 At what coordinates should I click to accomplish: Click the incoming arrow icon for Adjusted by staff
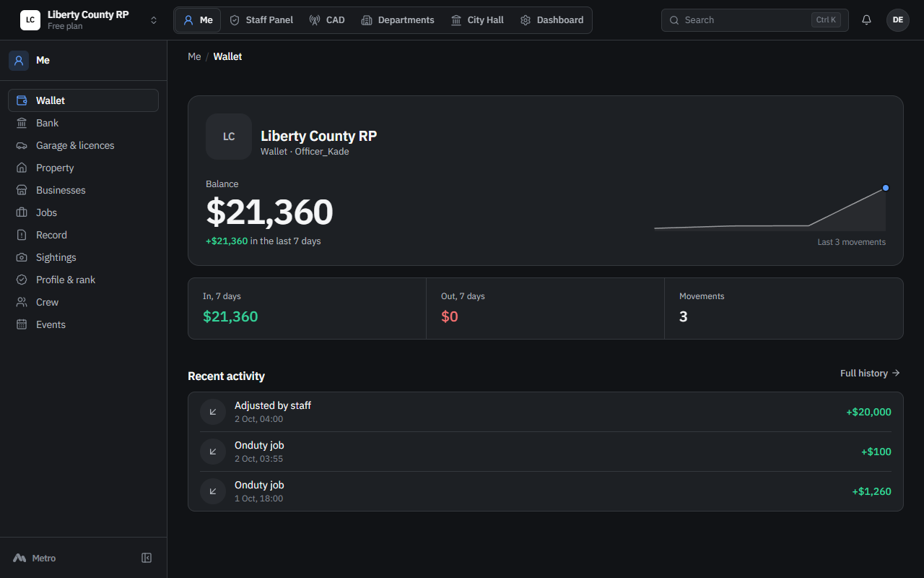[x=213, y=412]
